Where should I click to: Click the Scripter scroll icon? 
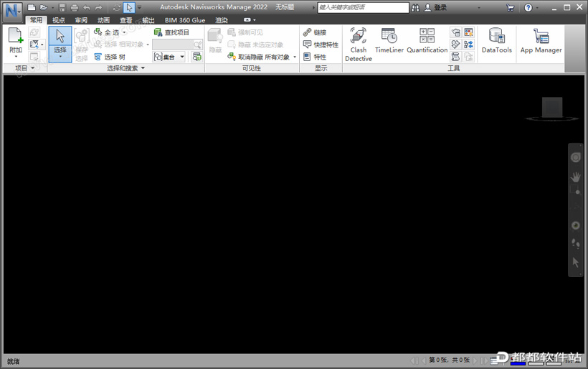point(455,57)
